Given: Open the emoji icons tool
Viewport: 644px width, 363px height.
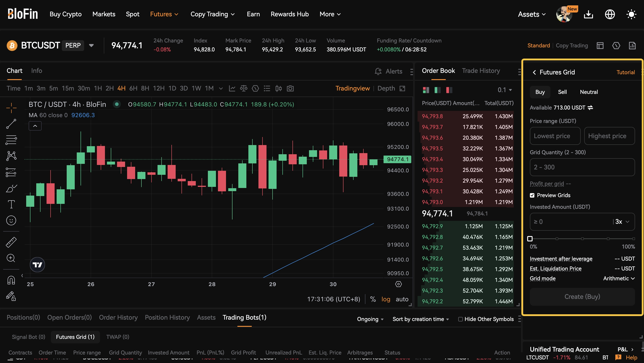Looking at the screenshot, I should (11, 220).
